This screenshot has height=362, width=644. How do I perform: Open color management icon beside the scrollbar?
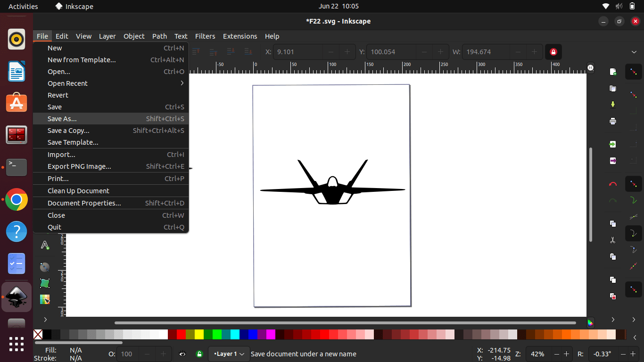[590, 323]
